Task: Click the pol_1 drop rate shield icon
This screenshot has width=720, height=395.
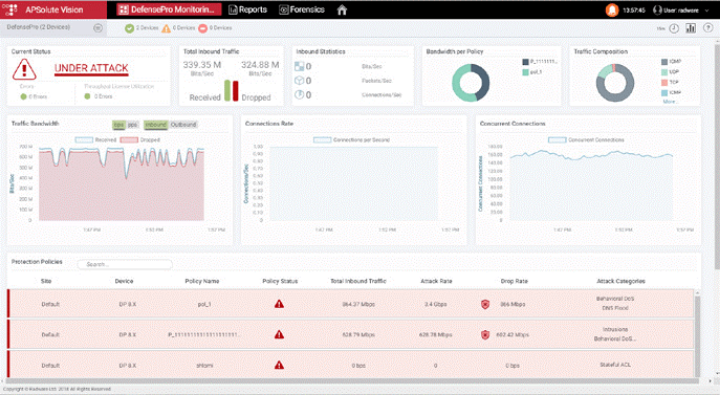Action: click(485, 304)
